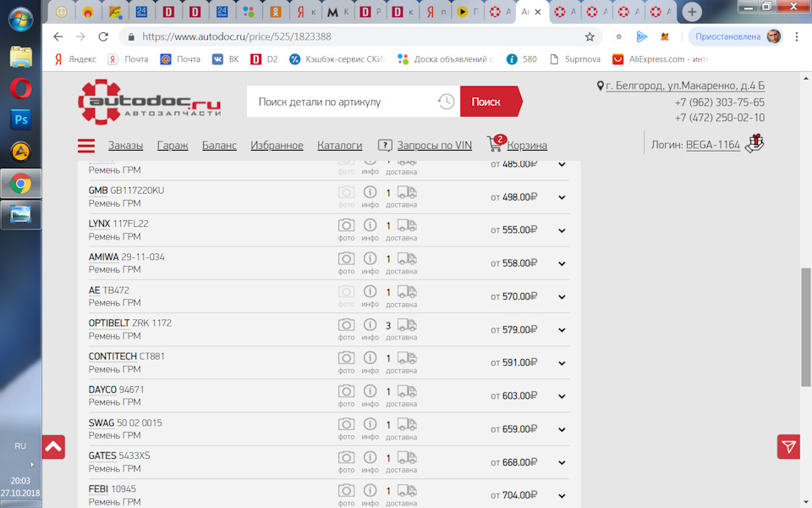Open the red filter button

coord(788,447)
